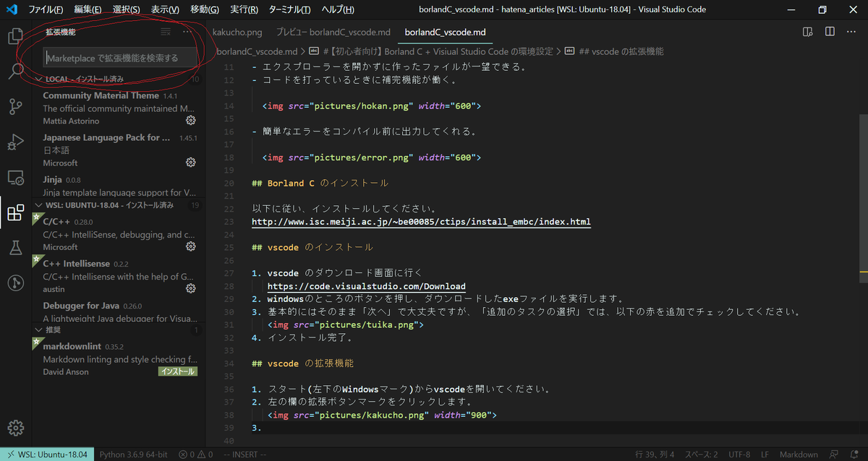
Task: Open the Explorer view in activity bar
Action: 16,36
